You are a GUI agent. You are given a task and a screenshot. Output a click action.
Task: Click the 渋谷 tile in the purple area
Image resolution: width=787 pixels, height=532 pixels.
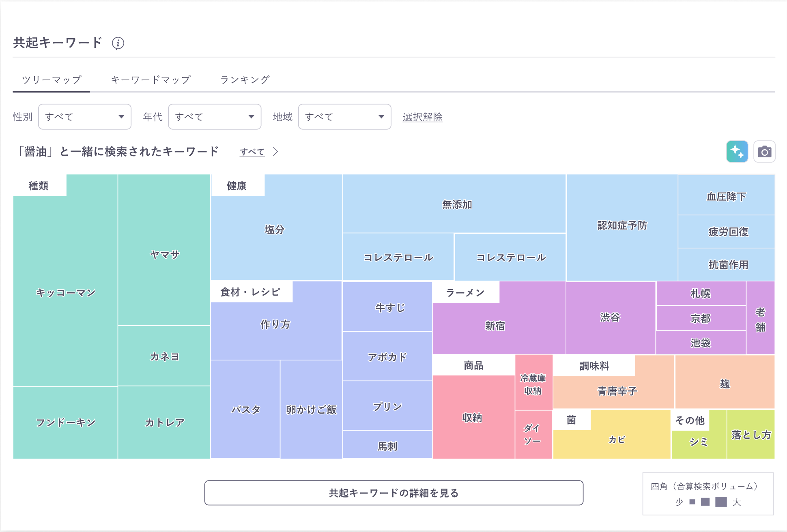pos(611,318)
